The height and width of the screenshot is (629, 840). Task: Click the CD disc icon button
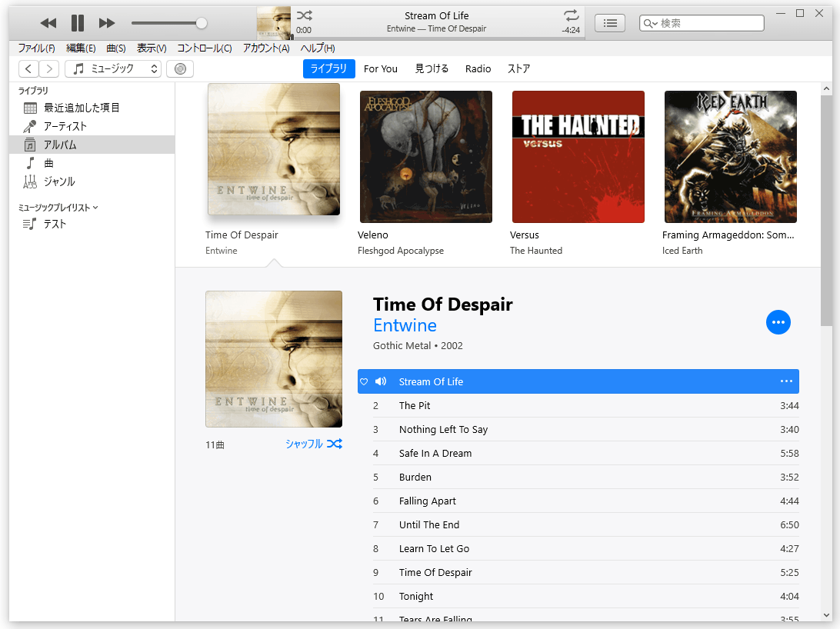[180, 68]
